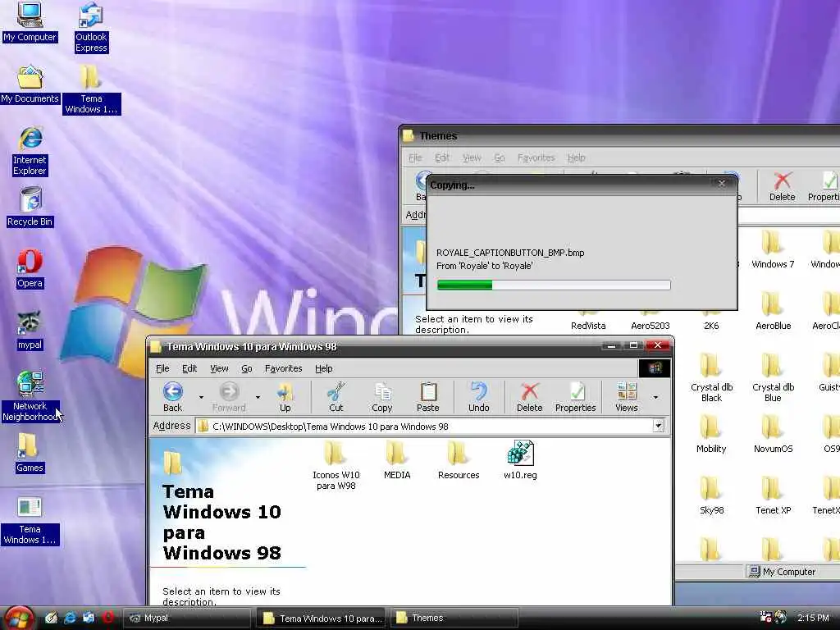The image size is (840, 630).
Task: Click the Paste clipboard toolbar icon
Action: (428, 397)
